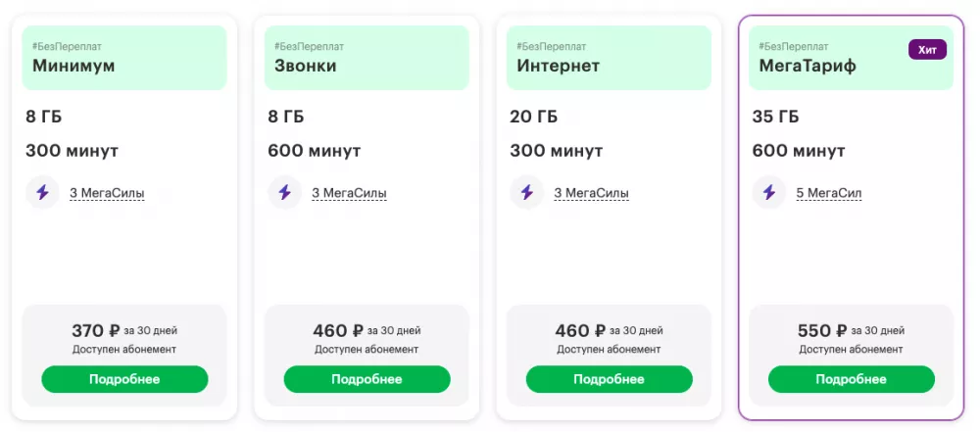
Task: Click the 3 МегаСилы link in Звонки
Action: [x=349, y=193]
